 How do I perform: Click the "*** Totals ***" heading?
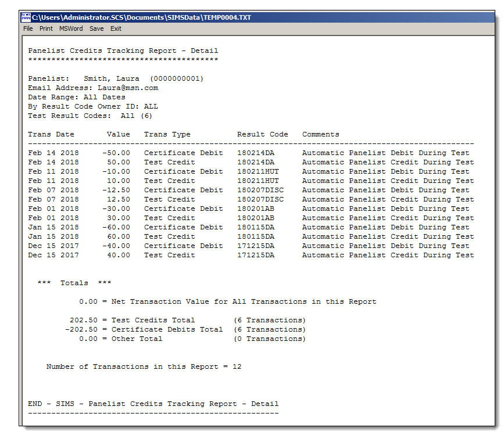coord(74,283)
